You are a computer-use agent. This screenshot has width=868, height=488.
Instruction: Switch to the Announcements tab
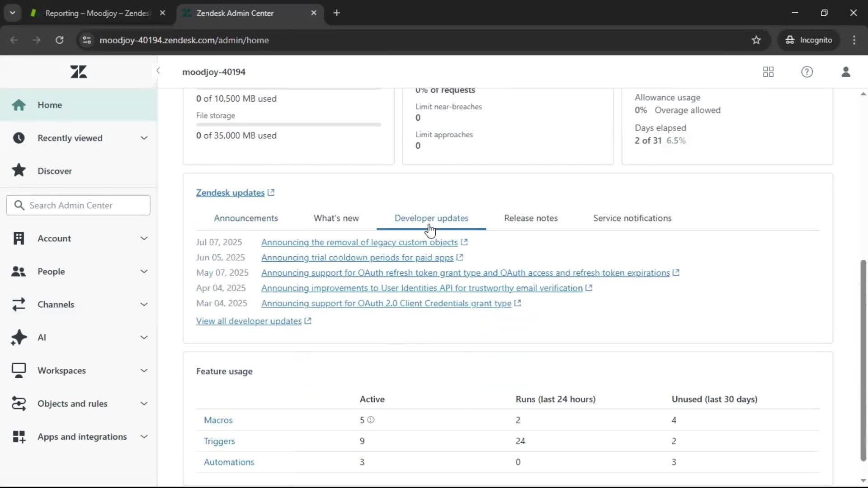(x=246, y=218)
